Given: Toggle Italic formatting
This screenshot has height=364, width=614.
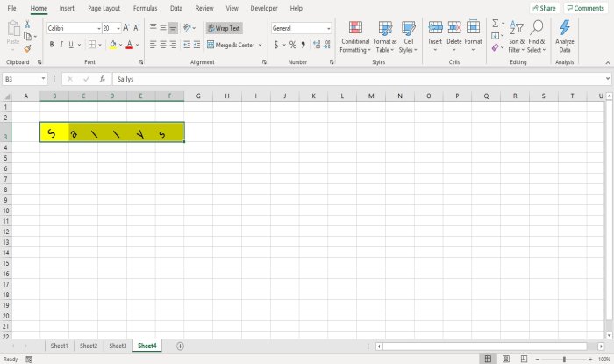Looking at the screenshot, I should [61, 45].
